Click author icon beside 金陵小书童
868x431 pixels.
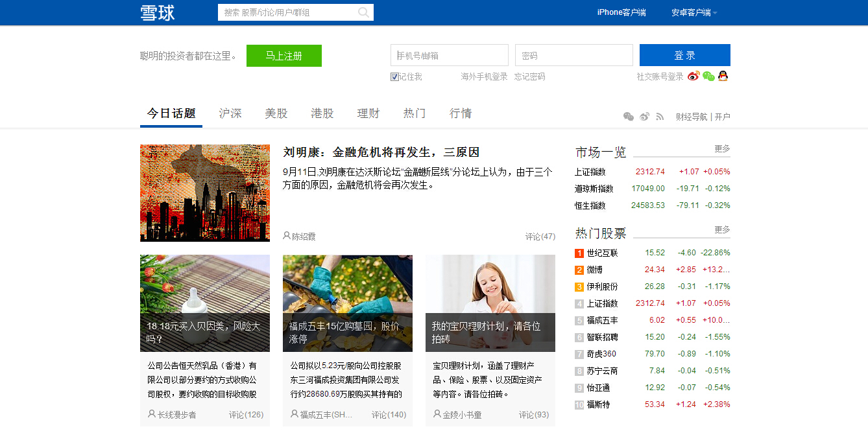pyautogui.click(x=437, y=414)
